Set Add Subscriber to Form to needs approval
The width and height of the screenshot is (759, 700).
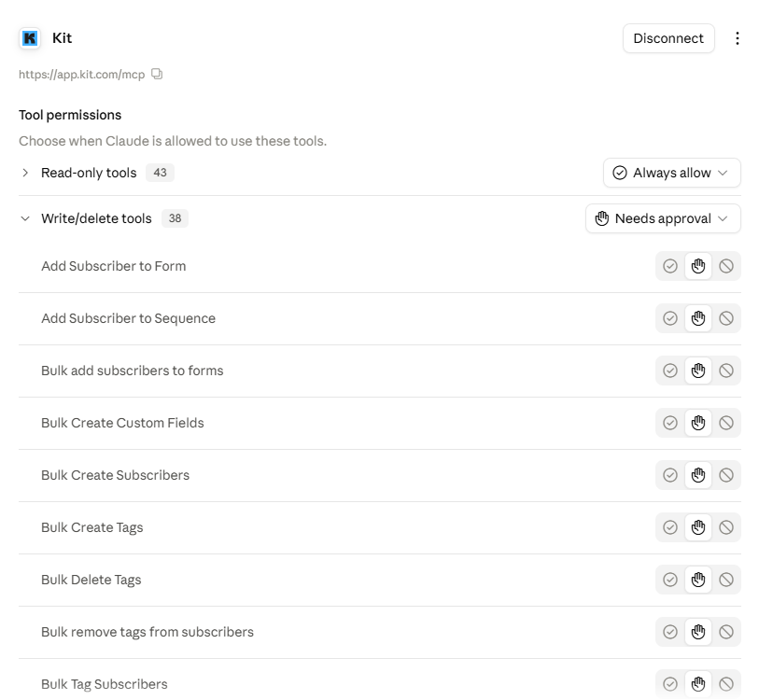click(698, 266)
